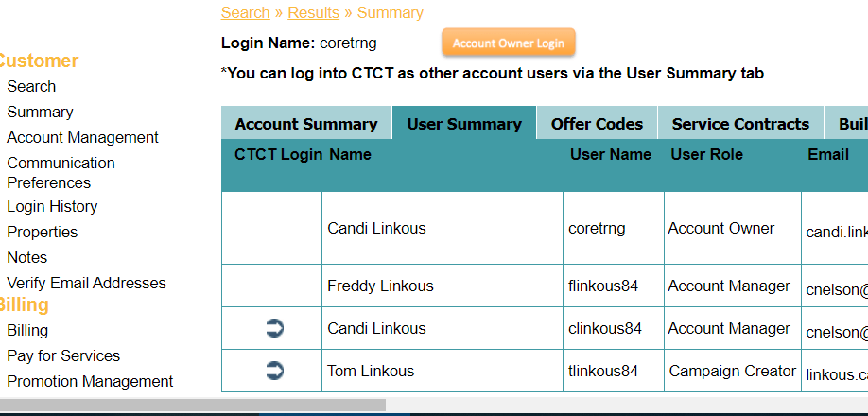Go back to Results breadcrumb link
The image size is (868, 416).
313,12
